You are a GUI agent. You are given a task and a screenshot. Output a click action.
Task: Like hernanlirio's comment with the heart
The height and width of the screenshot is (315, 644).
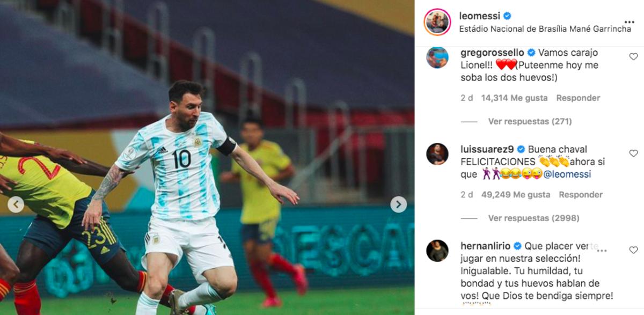tap(633, 250)
